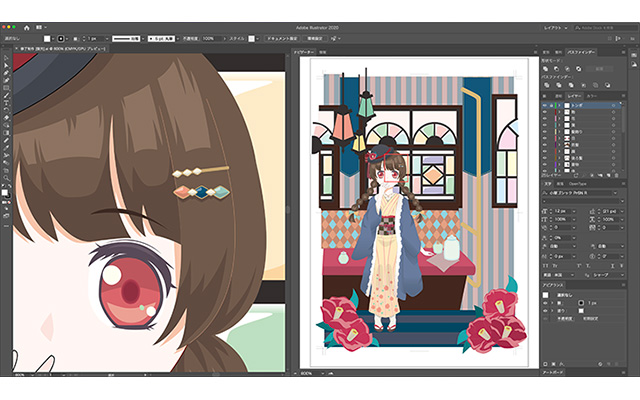640x400 pixels.
Task: Expand the トンボ layer contents
Action: tap(560, 105)
